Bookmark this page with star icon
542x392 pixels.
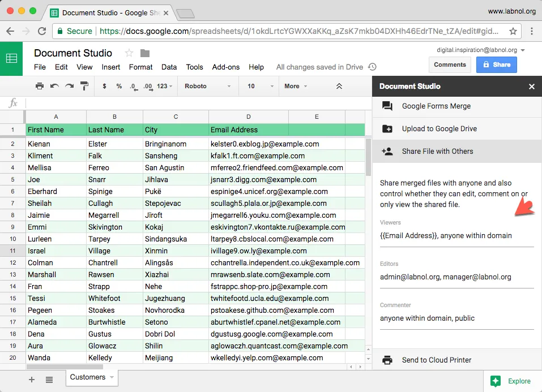(x=513, y=31)
